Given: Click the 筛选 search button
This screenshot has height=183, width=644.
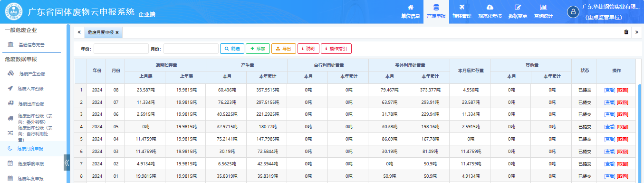Looking at the screenshot, I should click(x=232, y=49).
